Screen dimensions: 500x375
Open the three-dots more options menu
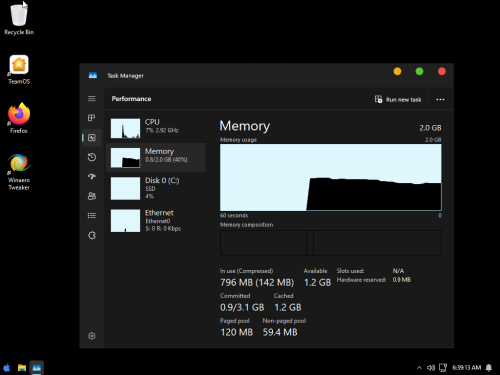440,99
